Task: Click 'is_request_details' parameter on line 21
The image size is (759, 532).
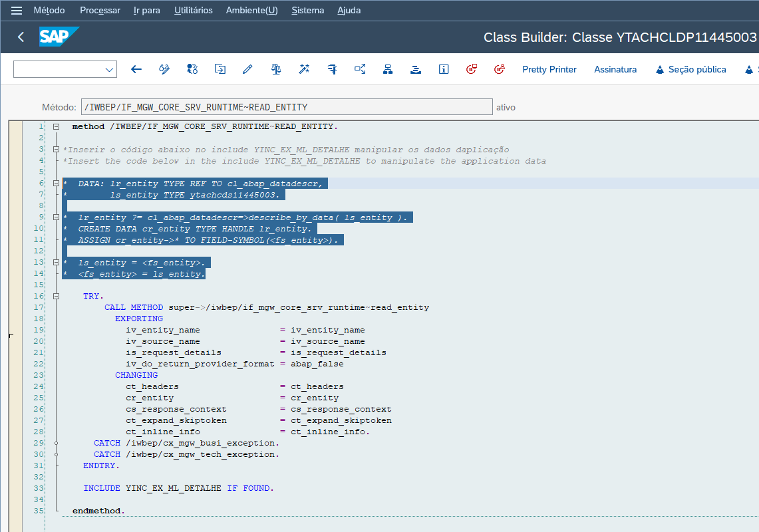Action: pos(174,353)
